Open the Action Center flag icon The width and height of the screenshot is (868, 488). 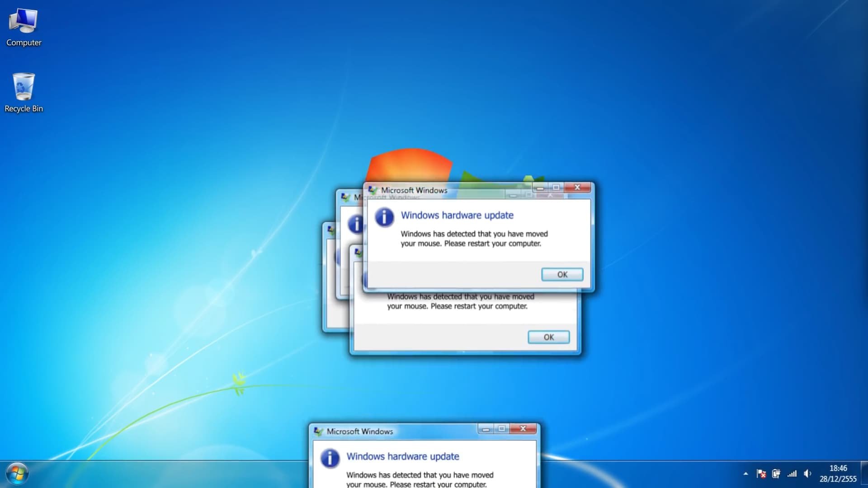(x=761, y=474)
